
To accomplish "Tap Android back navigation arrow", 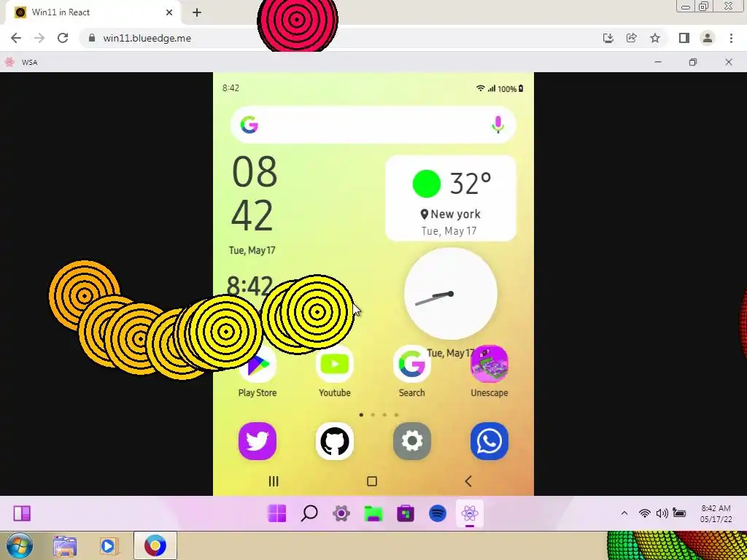I will point(468,481).
